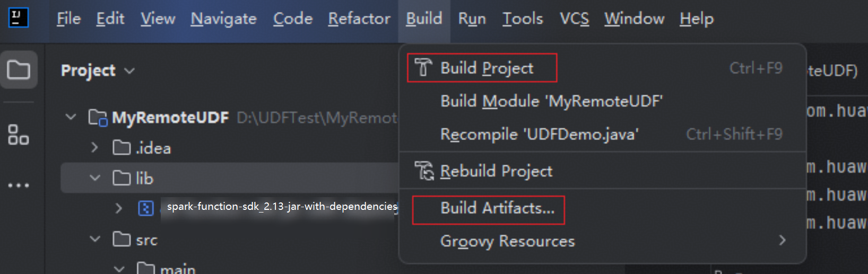This screenshot has height=274, width=868.
Task: Click the MyRemoteUDF module folder icon
Action: [x=98, y=117]
